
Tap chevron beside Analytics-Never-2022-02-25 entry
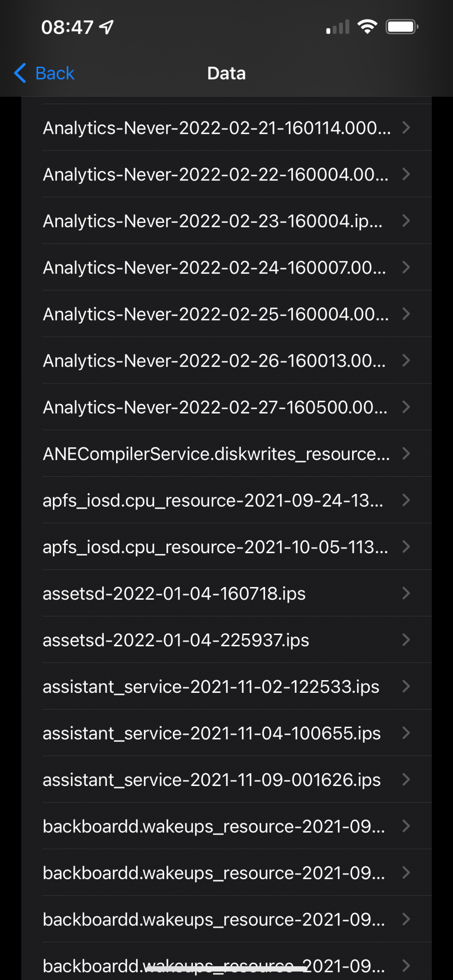pos(406,314)
